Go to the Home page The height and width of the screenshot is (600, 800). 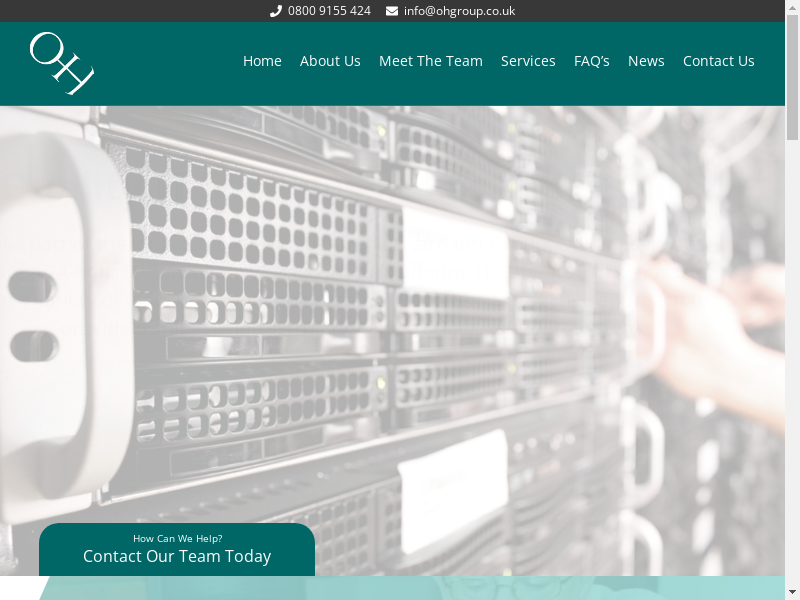click(x=262, y=61)
